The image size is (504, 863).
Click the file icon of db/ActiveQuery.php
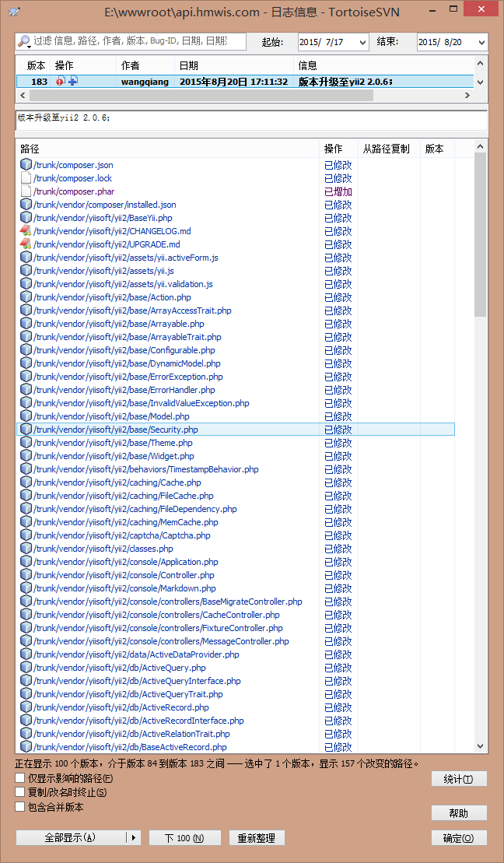(x=26, y=668)
